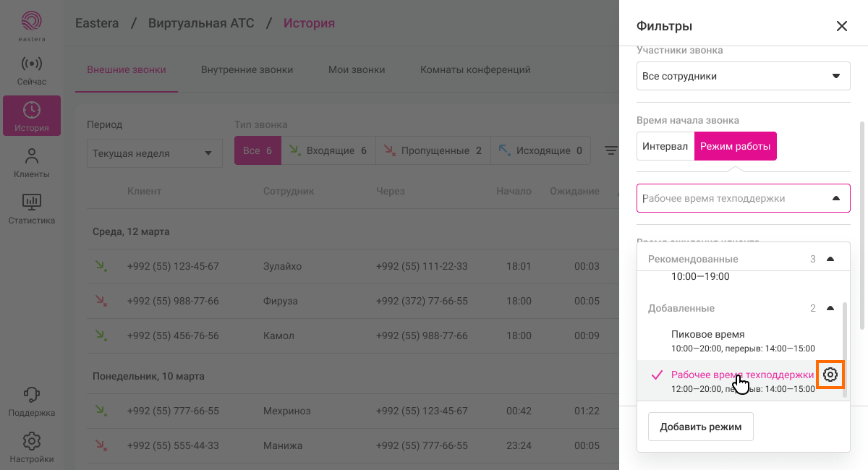
Task: Open the Поддержка help section
Action: (x=32, y=402)
